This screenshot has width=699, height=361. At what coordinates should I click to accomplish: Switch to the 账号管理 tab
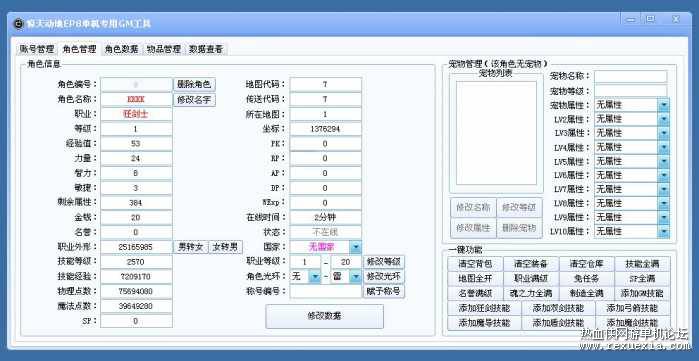click(37, 49)
